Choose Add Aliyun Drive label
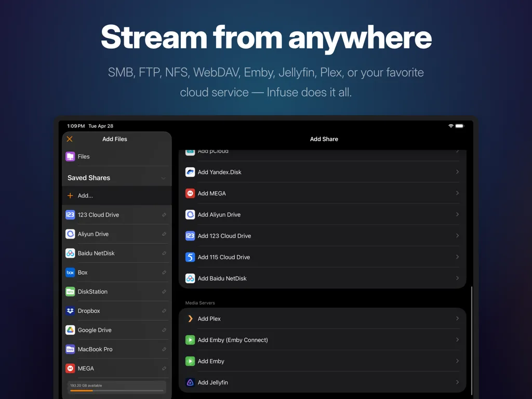Image resolution: width=532 pixels, height=399 pixels. 219,215
